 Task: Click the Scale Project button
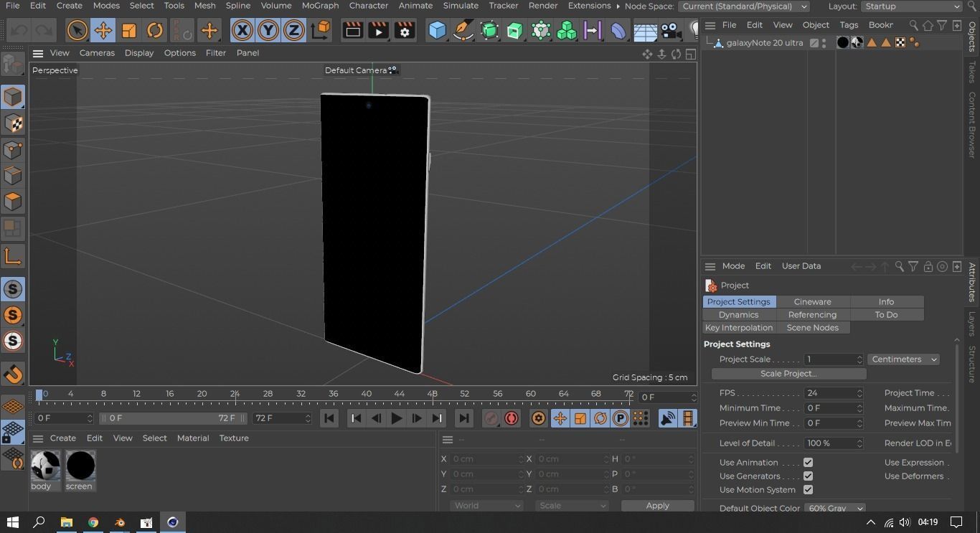click(788, 374)
